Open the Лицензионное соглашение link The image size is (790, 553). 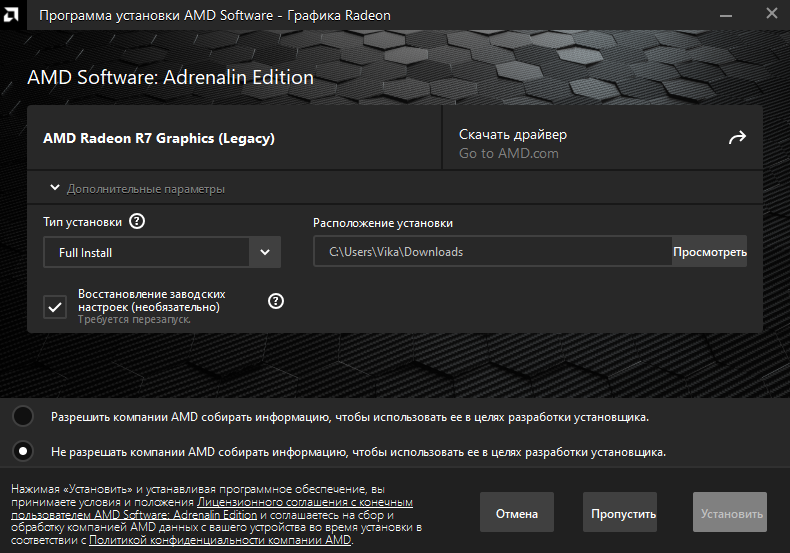click(x=304, y=501)
